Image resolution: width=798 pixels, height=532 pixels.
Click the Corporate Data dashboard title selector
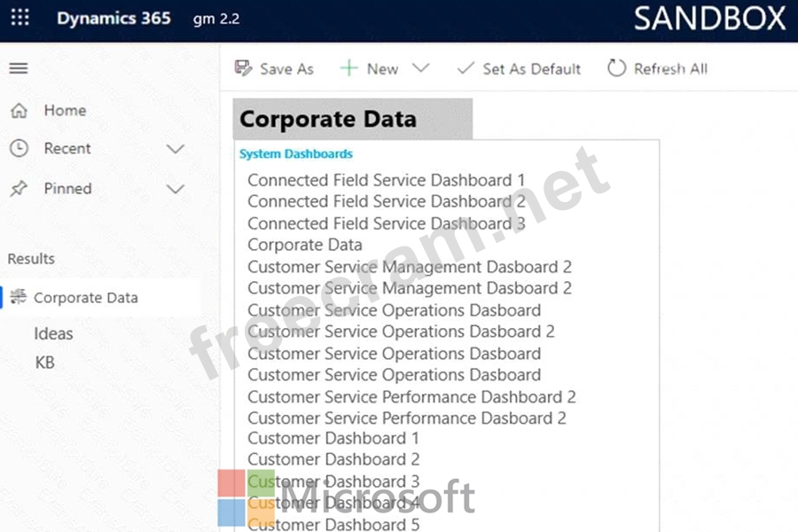[x=353, y=120]
